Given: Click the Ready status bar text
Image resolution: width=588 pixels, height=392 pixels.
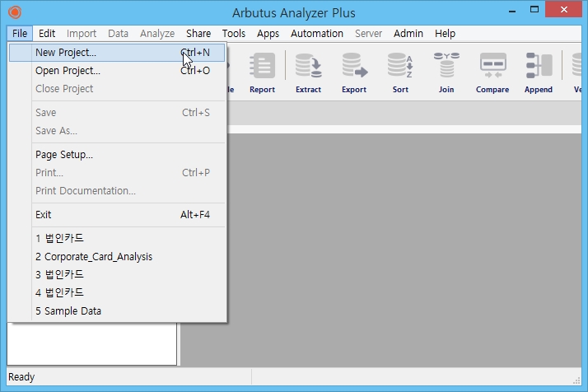Looking at the screenshot, I should 21,376.
